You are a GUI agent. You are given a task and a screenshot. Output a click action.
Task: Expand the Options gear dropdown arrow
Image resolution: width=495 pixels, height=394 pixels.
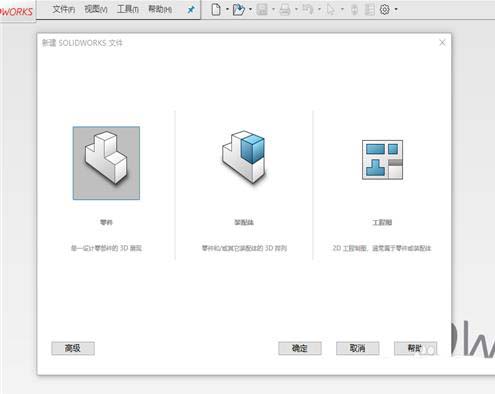click(396, 10)
